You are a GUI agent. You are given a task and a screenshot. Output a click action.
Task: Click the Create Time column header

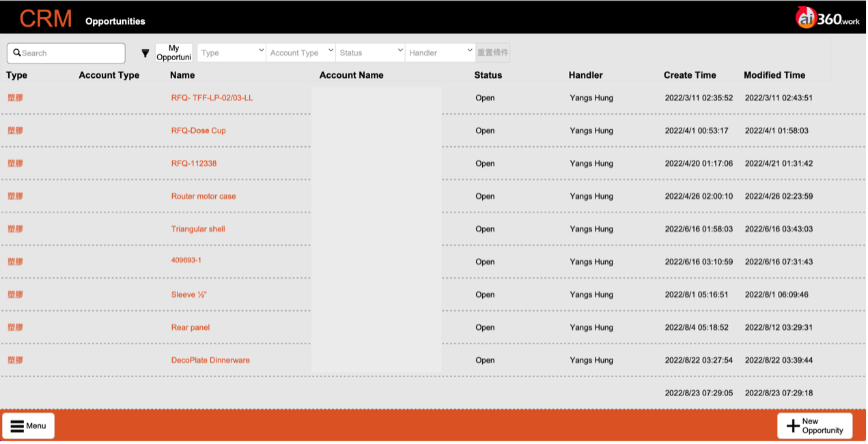pos(690,75)
